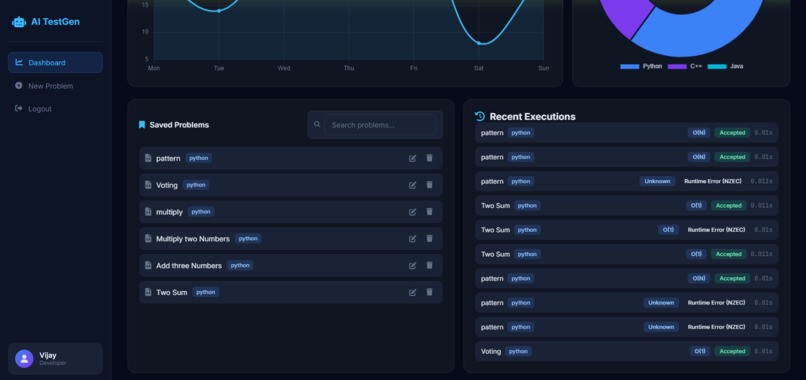Delete the Voting saved problem
Viewport: 806px width, 380px height.
[429, 185]
